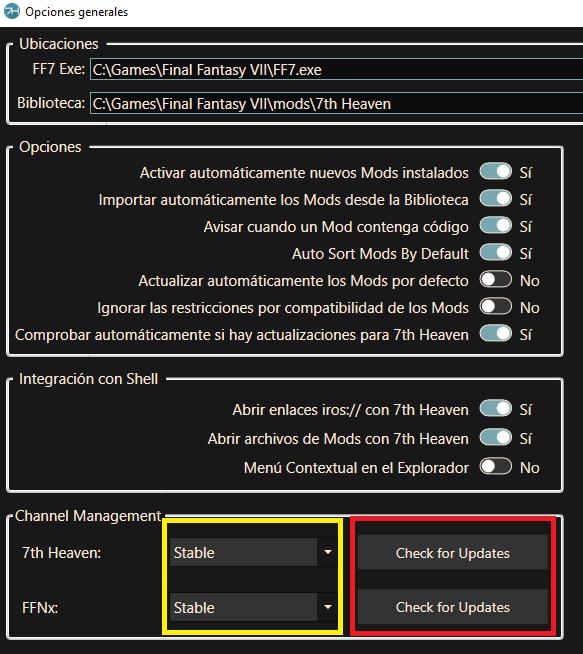Image resolution: width=583 pixels, height=654 pixels.
Task: Click the FF7 Exe path field
Action: tap(337, 69)
